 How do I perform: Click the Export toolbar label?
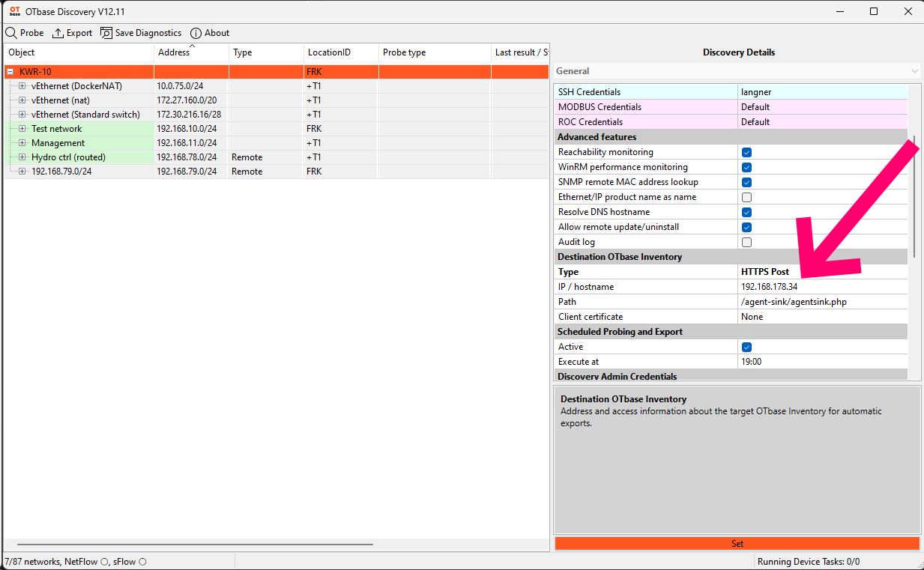click(x=79, y=33)
